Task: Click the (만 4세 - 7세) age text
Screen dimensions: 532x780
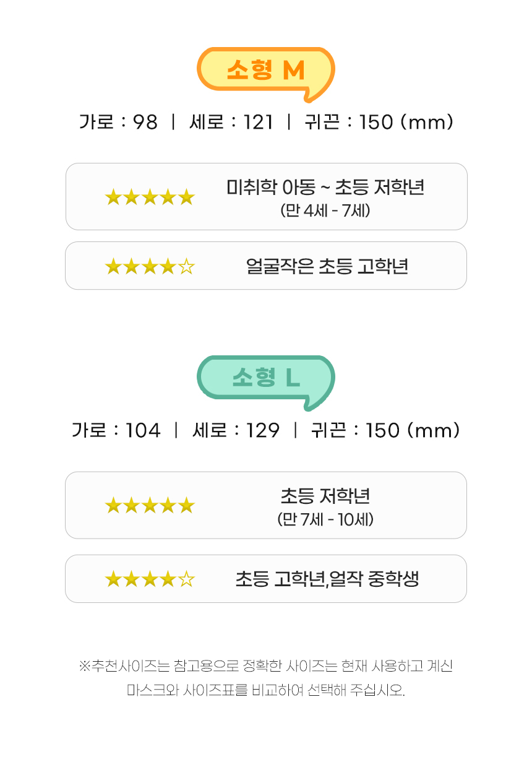Action: click(x=325, y=210)
